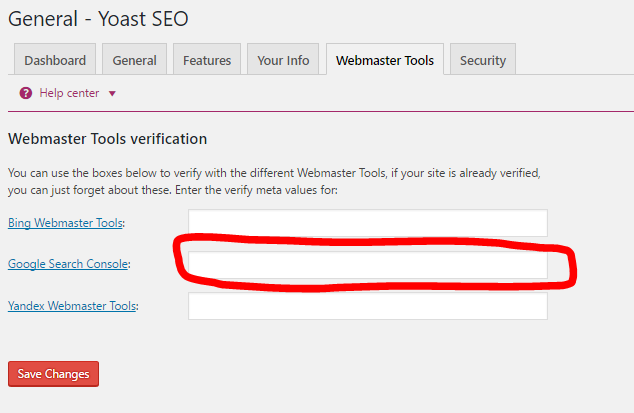Screen dimensions: 634x413
Task: Expand the Help center dropdown arrow
Action: click(x=112, y=93)
